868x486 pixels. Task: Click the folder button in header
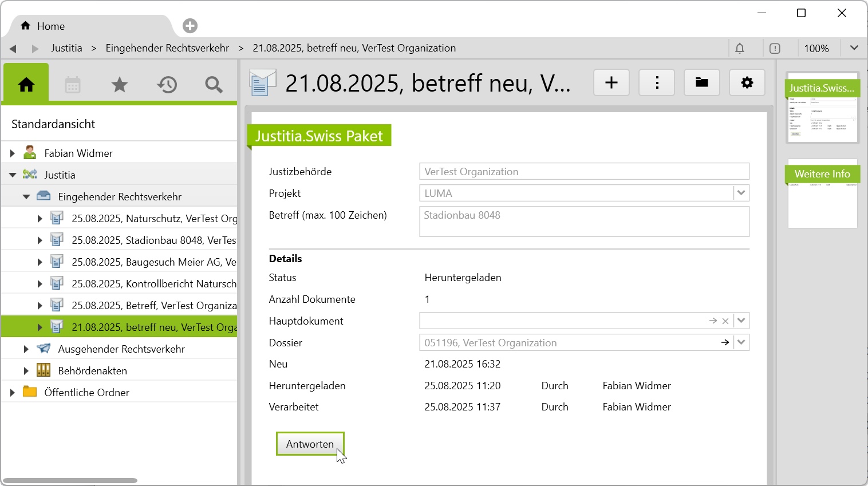[x=702, y=83]
